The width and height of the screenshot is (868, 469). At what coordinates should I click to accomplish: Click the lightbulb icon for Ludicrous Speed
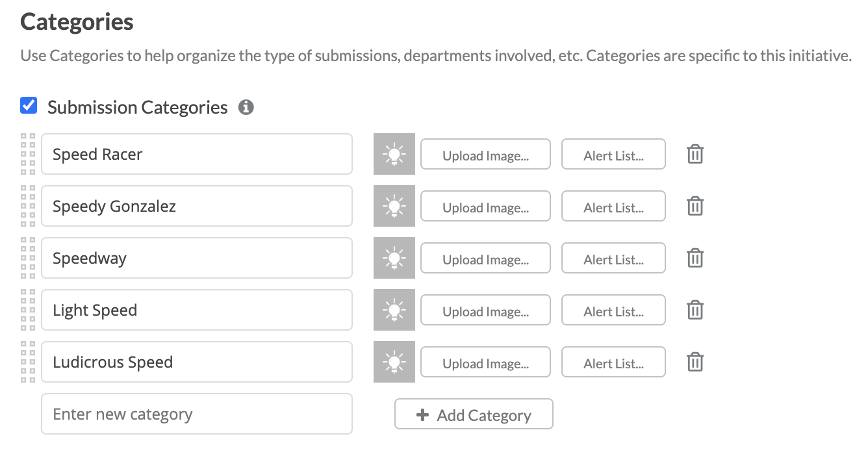coord(394,362)
